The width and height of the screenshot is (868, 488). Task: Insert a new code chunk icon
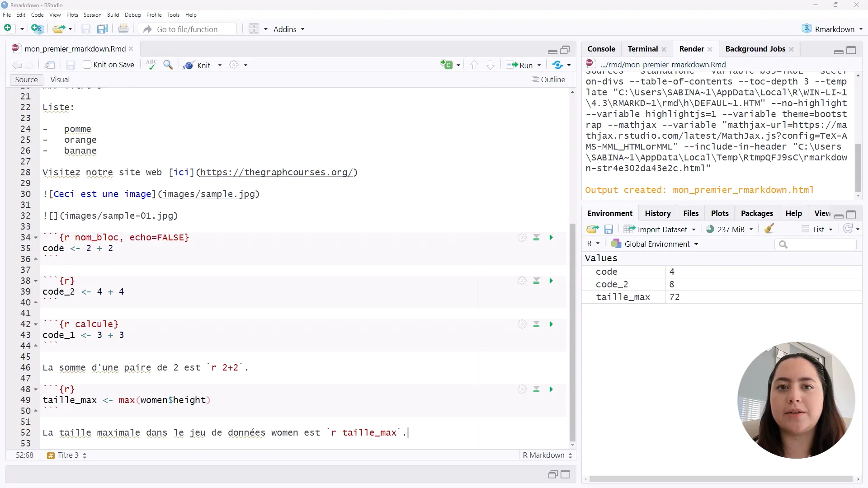click(447, 65)
